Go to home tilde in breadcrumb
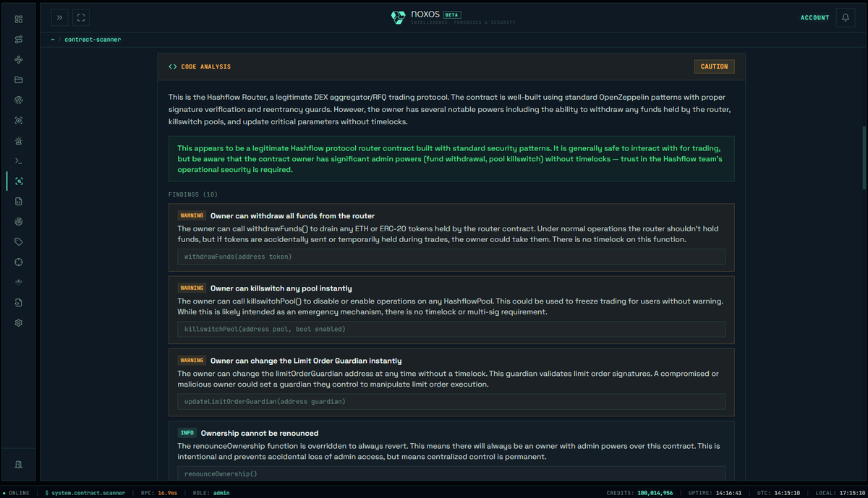 (x=53, y=40)
